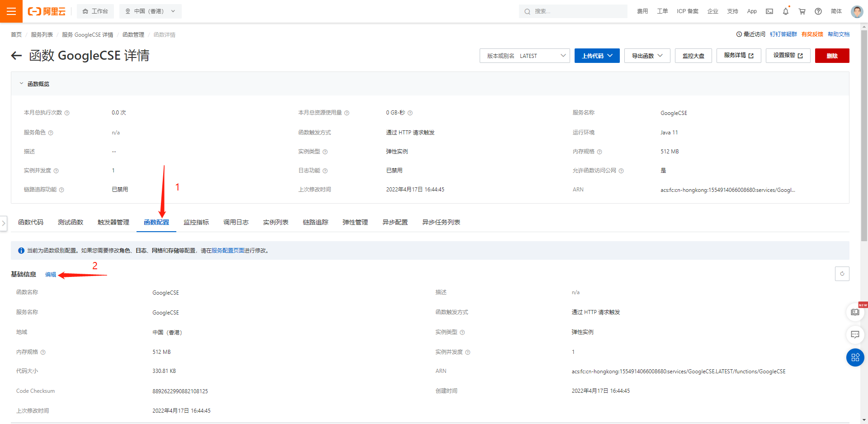
Task: Switch to the 监控指标 tab
Action: pos(196,222)
